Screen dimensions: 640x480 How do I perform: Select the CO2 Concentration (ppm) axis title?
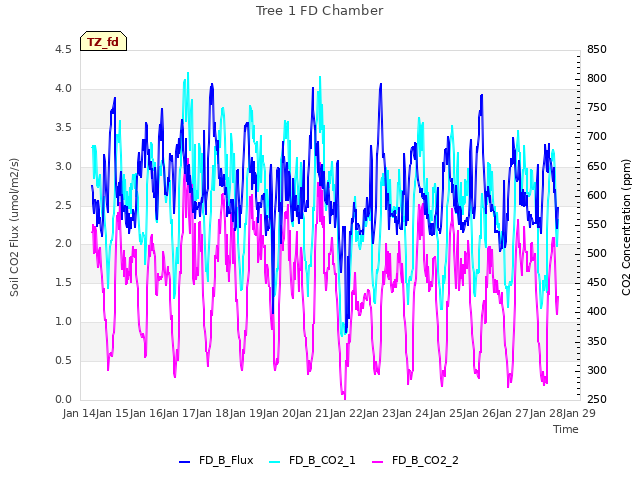[626, 227]
